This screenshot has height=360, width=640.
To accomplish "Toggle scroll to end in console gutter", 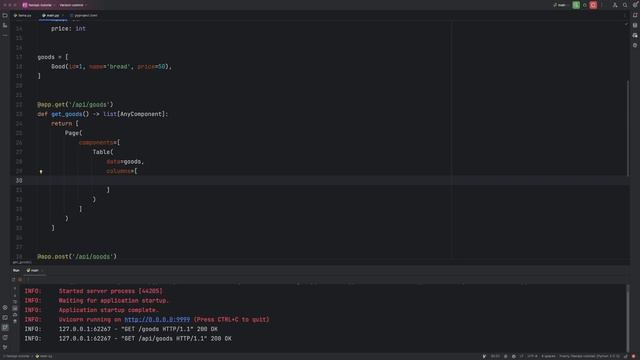I will pyautogui.click(x=15, y=308).
